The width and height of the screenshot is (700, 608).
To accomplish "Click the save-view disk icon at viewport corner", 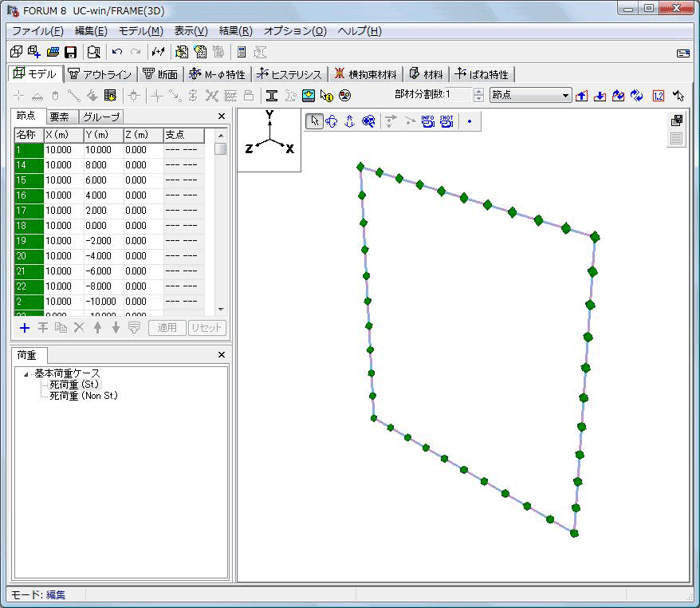I will 677,120.
